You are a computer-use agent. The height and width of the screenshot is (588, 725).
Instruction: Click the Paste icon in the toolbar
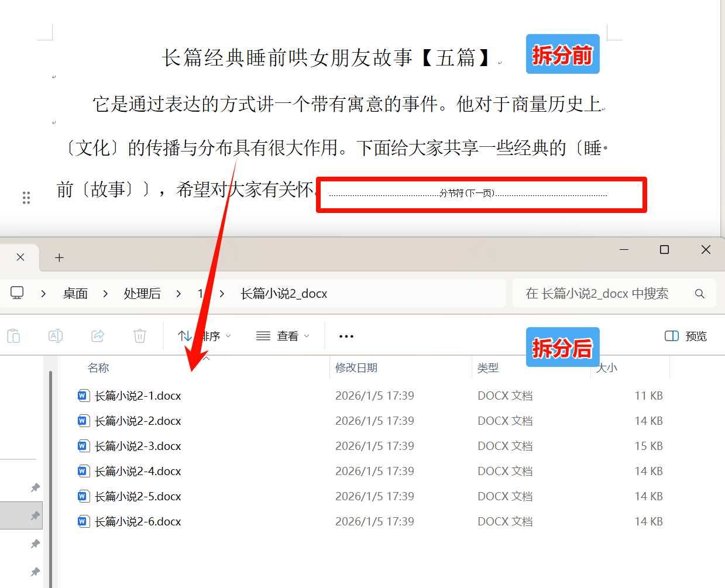(x=13, y=336)
